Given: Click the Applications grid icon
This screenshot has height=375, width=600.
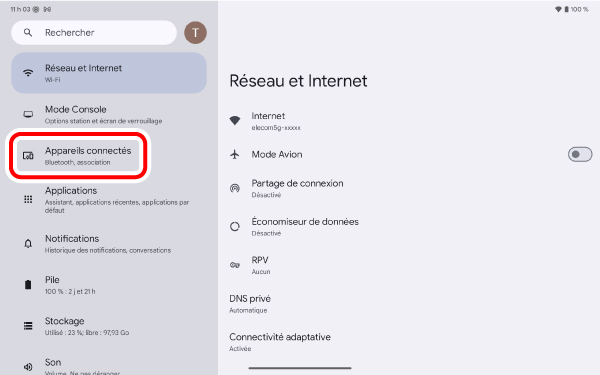Looking at the screenshot, I should (x=28, y=199).
